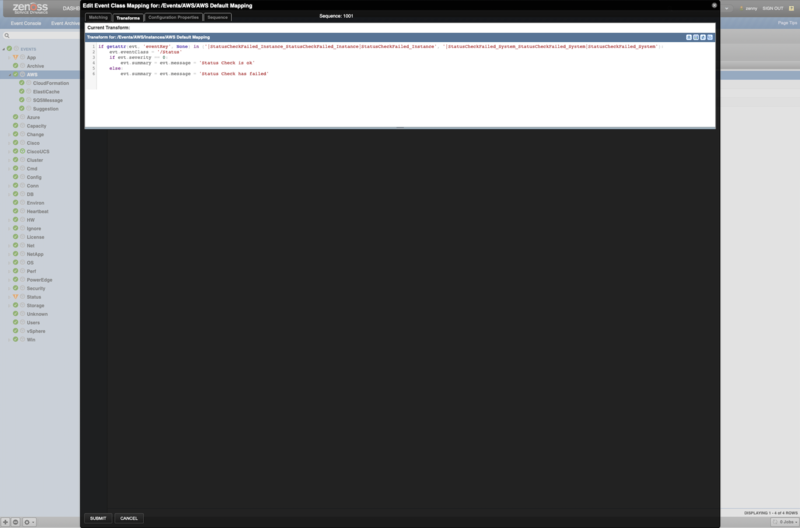This screenshot has width=800, height=528.
Task: Select the AWS event class
Action: [x=32, y=74]
